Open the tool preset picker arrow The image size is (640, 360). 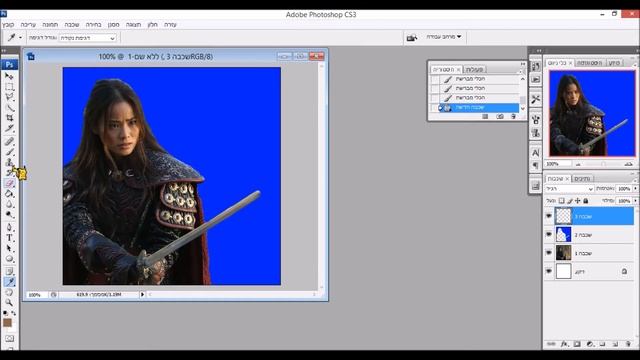[20, 38]
